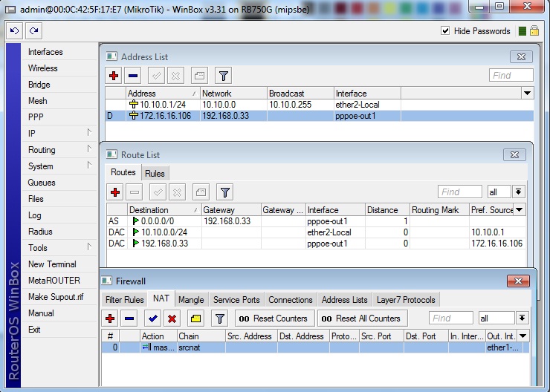
Task: Open the Interfaces menu item
Action: [59, 52]
